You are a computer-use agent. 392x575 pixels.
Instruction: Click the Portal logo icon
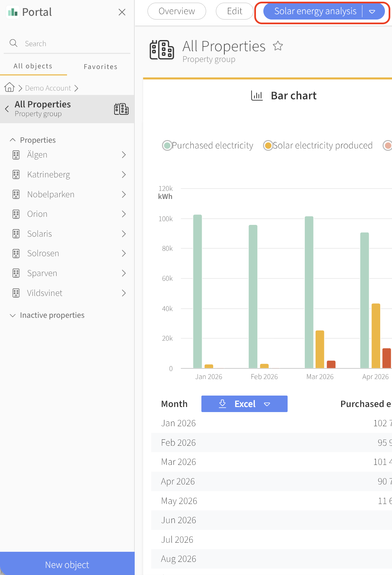click(12, 12)
